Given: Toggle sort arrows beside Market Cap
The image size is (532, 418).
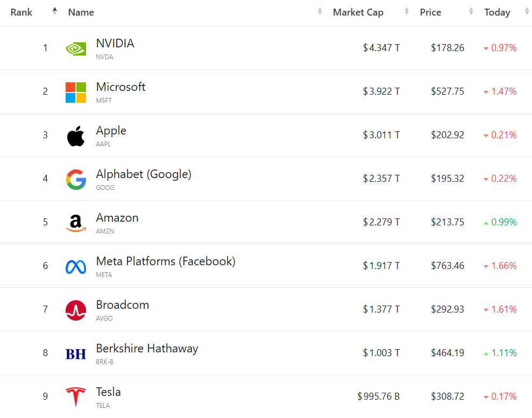Looking at the screenshot, I should tap(407, 11).
